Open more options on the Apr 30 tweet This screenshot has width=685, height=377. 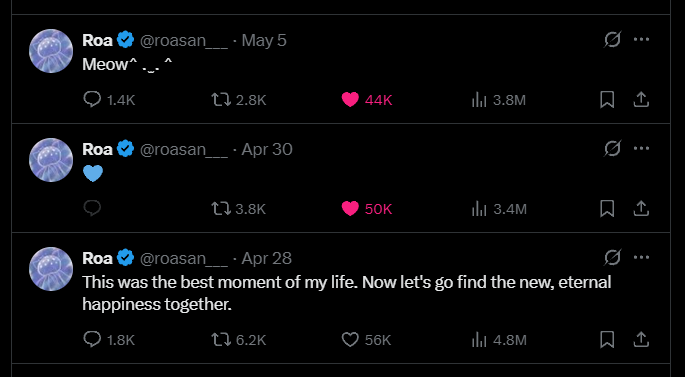[x=641, y=149]
